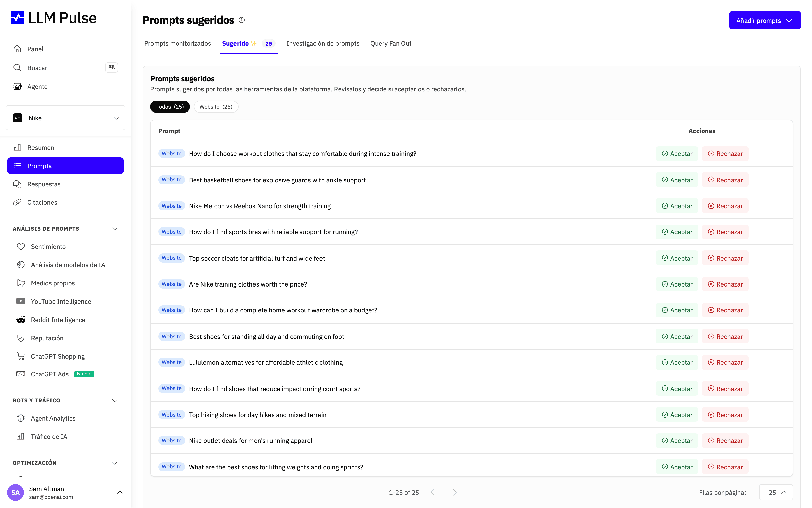Open Sentimiento heart icon
This screenshot has height=508, width=812.
tap(21, 246)
